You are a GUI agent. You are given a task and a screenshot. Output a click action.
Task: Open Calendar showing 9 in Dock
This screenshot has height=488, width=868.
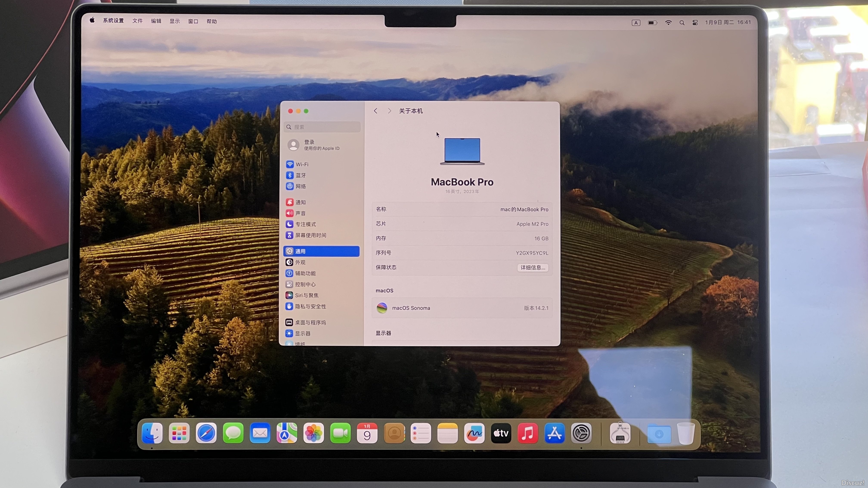pyautogui.click(x=367, y=433)
